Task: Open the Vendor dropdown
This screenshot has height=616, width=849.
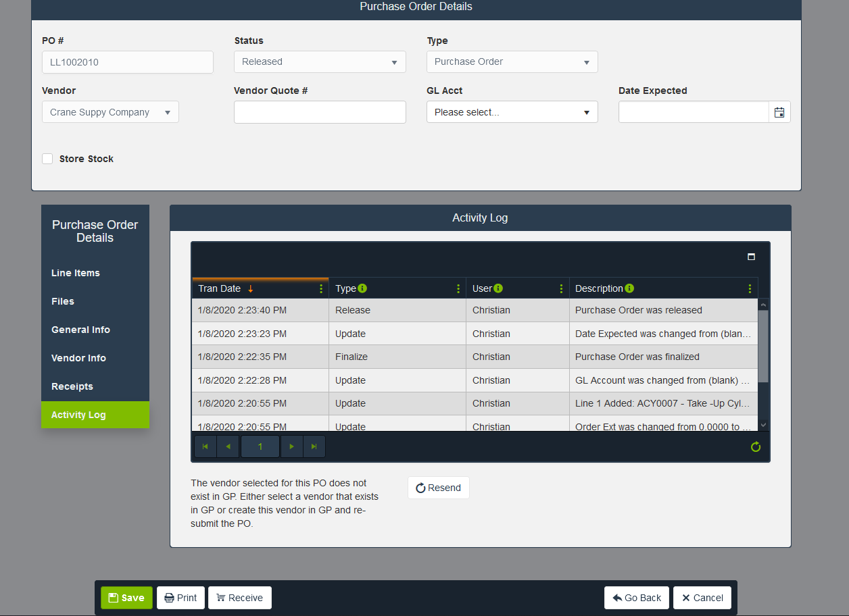Action: click(110, 112)
